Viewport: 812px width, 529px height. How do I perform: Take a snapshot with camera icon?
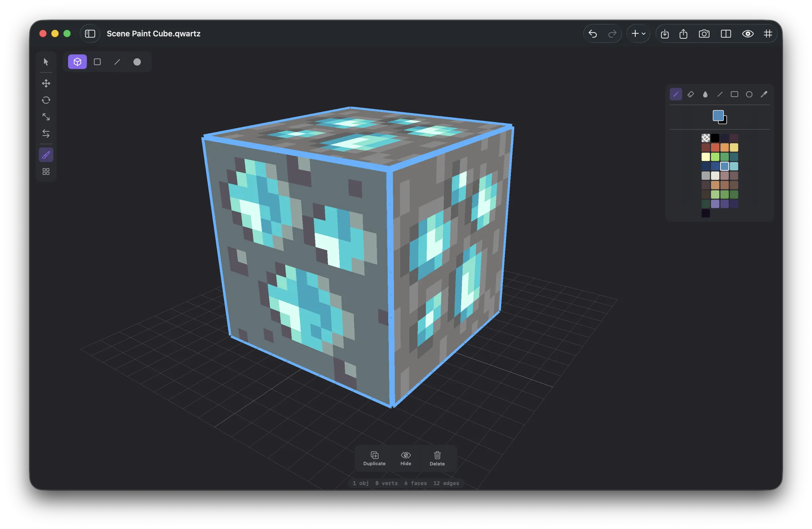coord(704,34)
